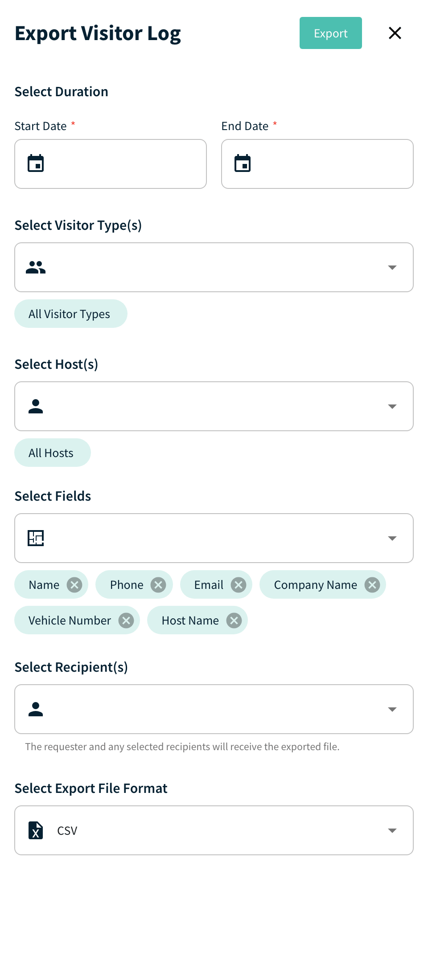Click the Company Name chip label
Viewport: 428px width, 980px height.
pyautogui.click(x=316, y=585)
